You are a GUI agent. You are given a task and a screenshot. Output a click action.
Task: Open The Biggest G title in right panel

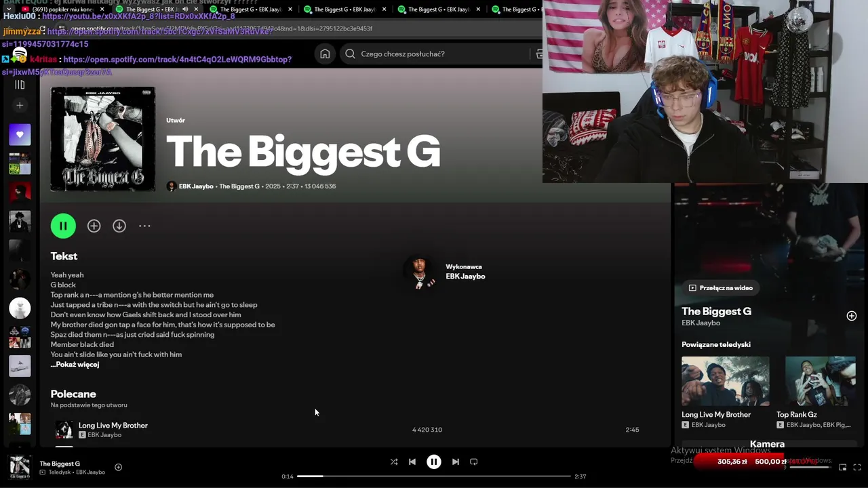point(716,312)
